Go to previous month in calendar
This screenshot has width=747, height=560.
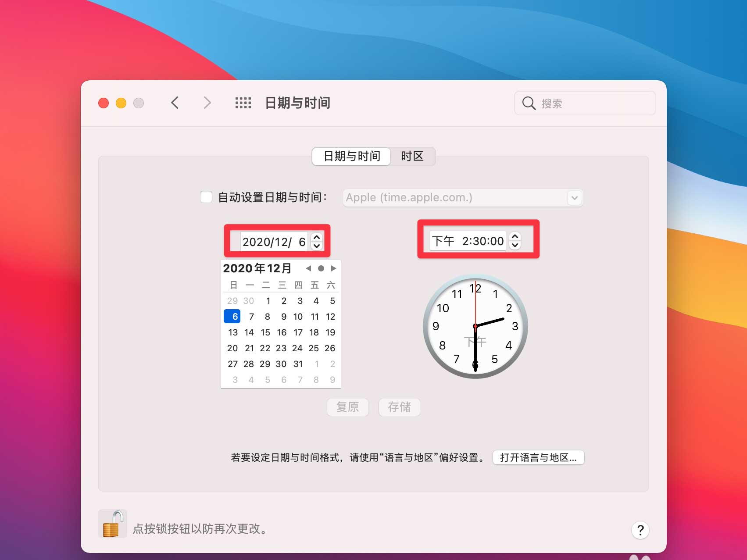(308, 268)
